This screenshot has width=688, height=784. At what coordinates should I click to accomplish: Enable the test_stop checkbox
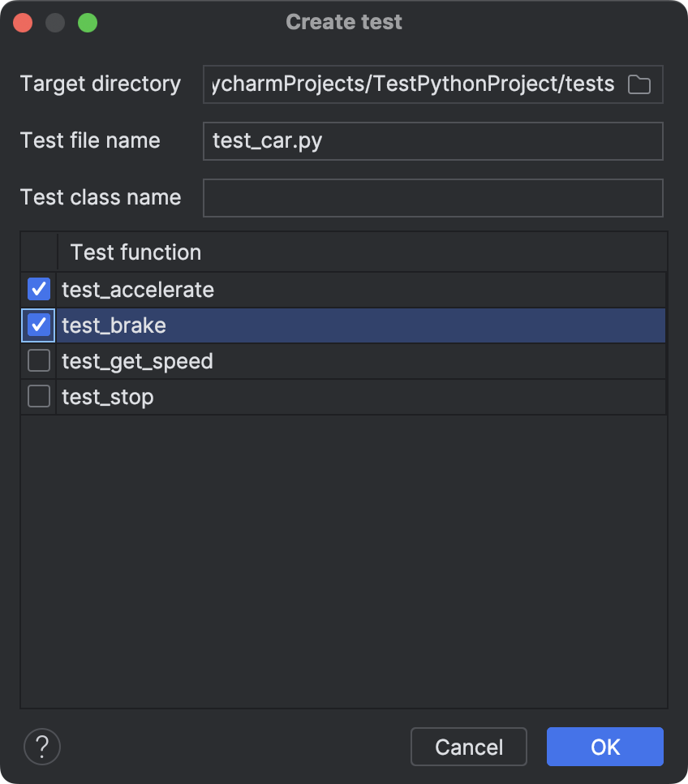(x=38, y=396)
